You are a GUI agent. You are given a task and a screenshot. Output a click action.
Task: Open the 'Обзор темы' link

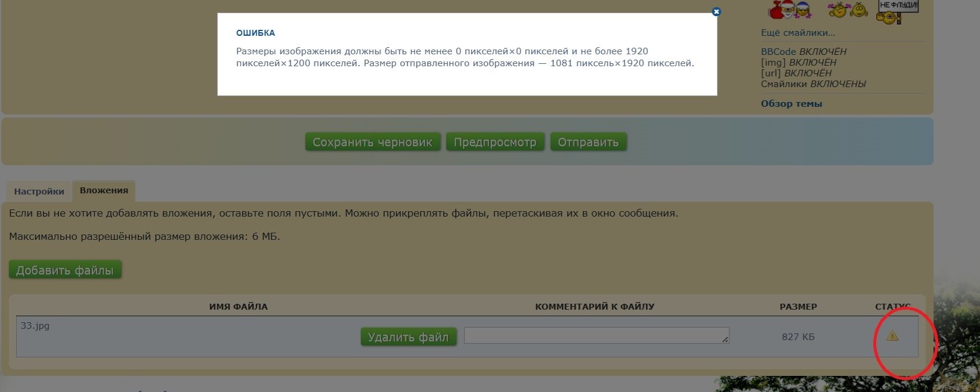click(791, 104)
